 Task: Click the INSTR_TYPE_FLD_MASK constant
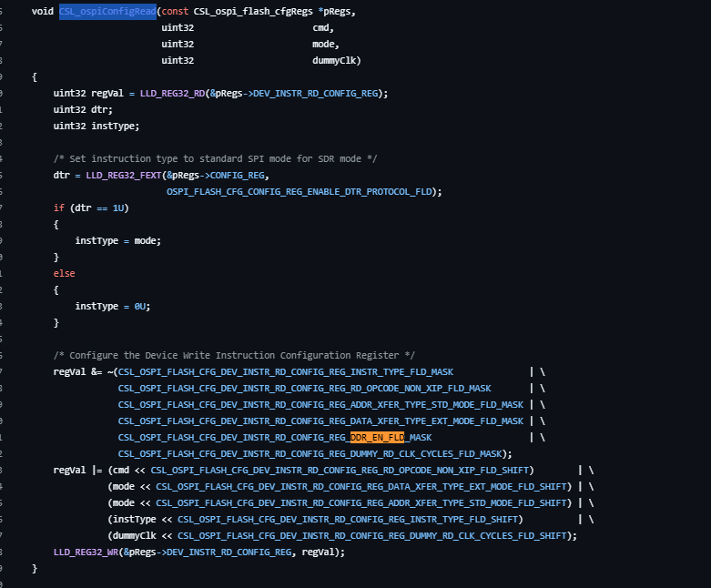click(x=286, y=372)
